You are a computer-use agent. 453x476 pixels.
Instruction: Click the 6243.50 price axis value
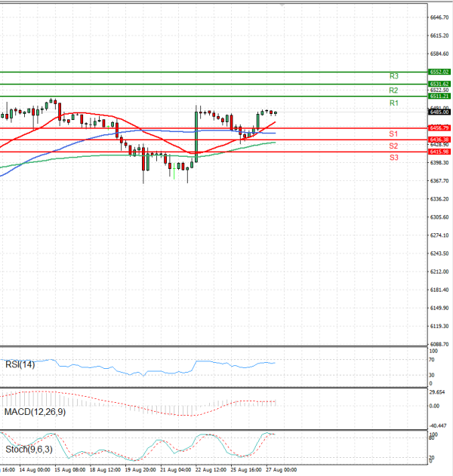tap(439, 253)
